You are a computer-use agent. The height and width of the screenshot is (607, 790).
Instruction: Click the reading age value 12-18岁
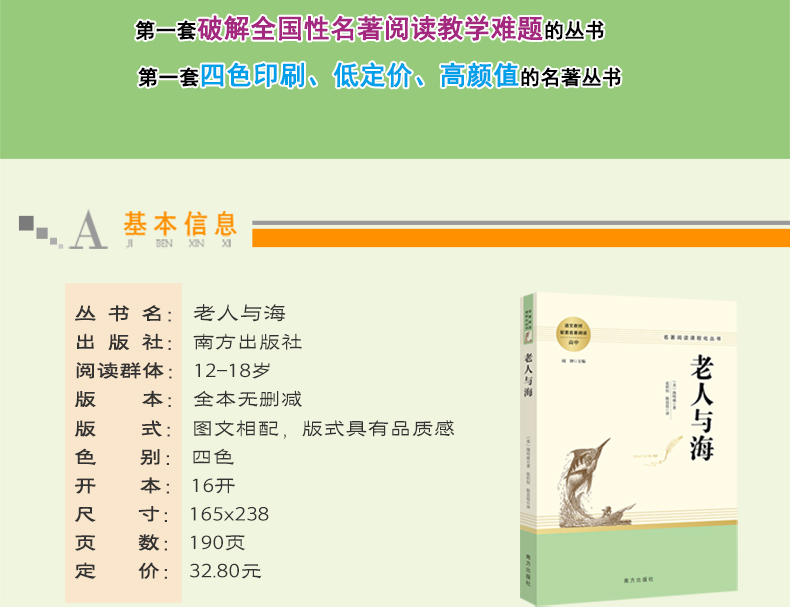point(231,370)
